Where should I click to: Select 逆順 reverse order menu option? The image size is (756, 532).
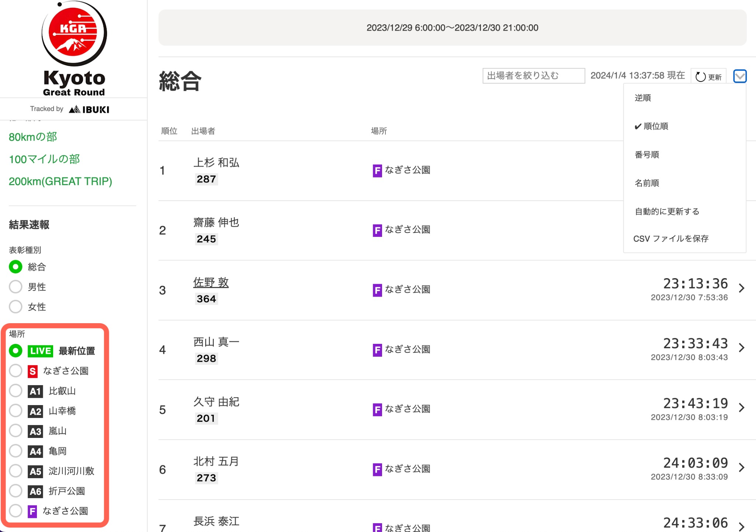click(x=643, y=98)
